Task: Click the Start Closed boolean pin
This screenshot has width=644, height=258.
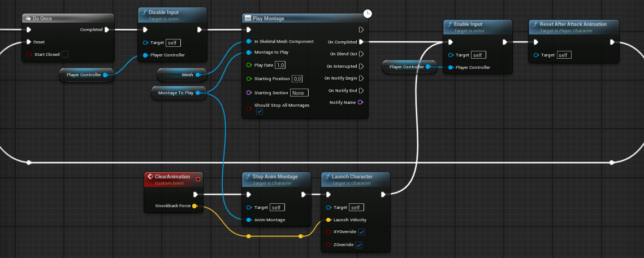Action: pyautogui.click(x=29, y=54)
